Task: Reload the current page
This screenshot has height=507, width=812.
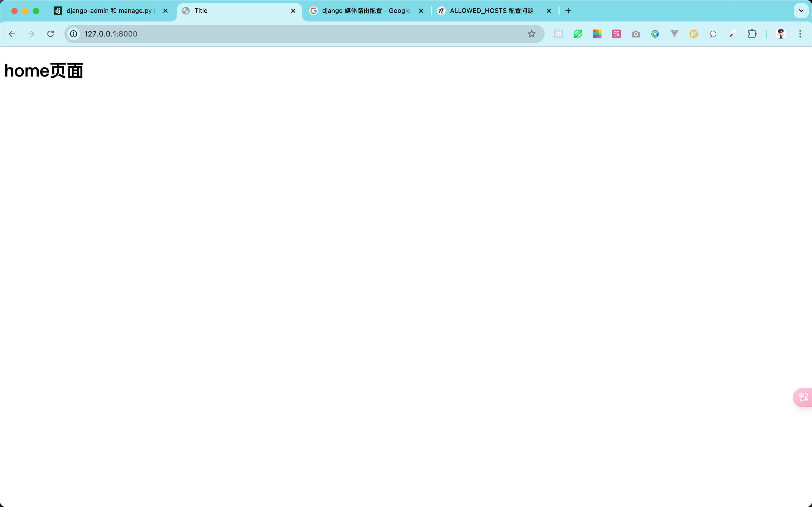Action: point(51,34)
